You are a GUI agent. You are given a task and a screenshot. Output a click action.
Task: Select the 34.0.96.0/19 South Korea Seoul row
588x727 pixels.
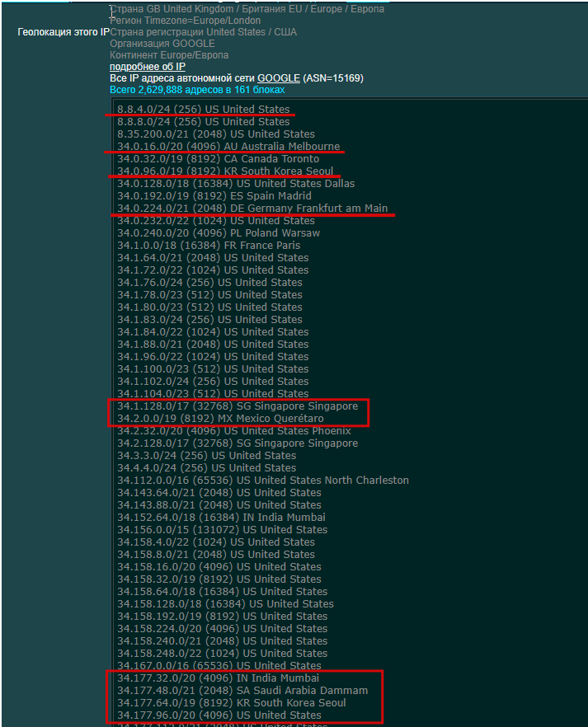pos(225,171)
